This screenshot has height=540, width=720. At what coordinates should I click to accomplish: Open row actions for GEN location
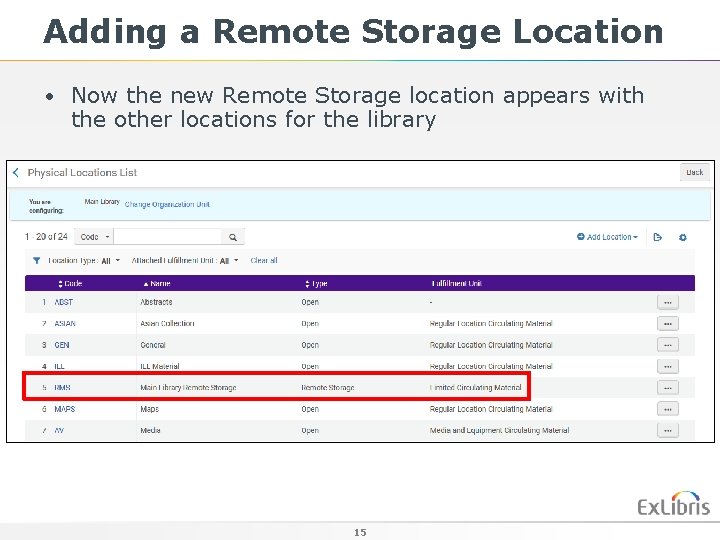(668, 345)
